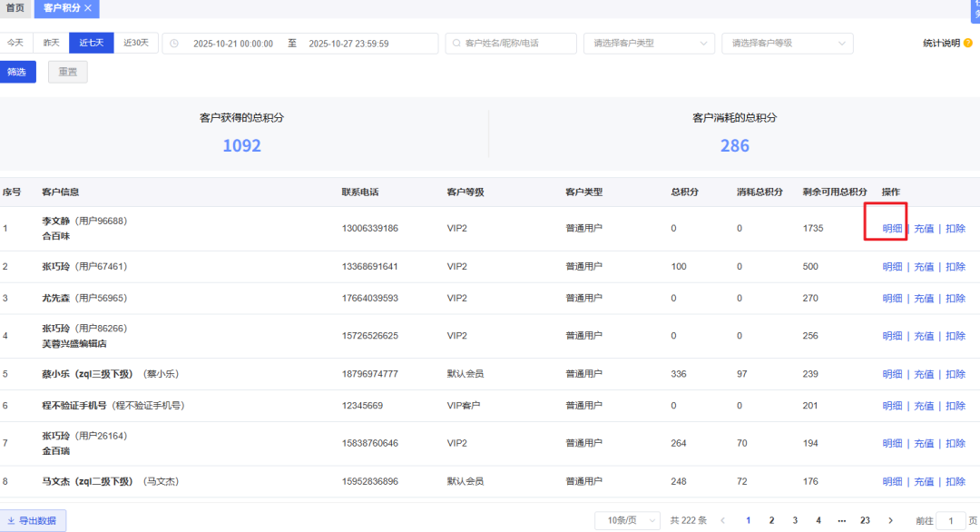Viewport: 980px width, 532px height.
Task: Select the 近30天 date filter
Action: 134,43
